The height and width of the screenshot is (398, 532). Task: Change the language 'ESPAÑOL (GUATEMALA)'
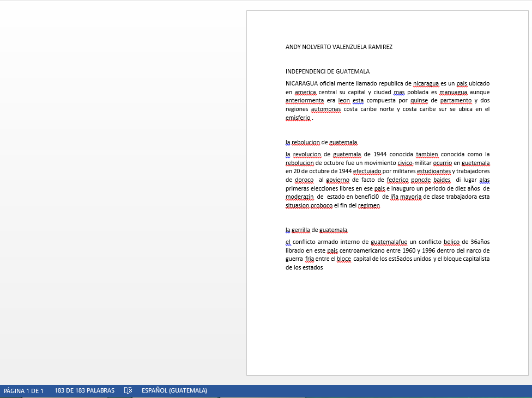point(174,390)
